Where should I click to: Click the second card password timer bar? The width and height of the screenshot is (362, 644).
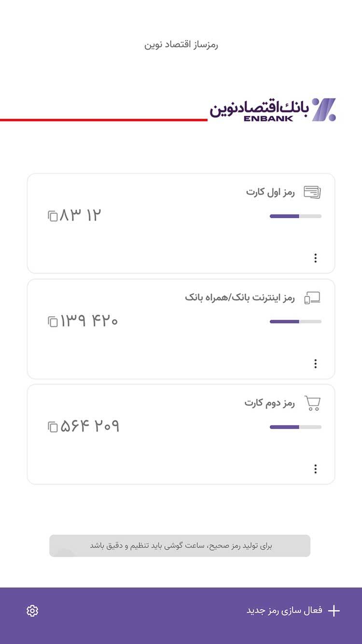click(295, 427)
